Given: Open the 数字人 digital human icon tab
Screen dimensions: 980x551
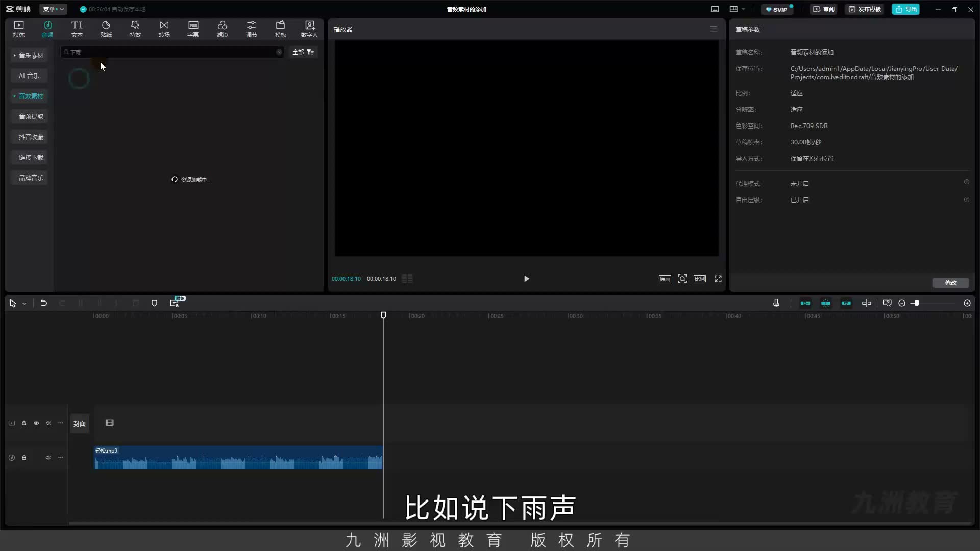Looking at the screenshot, I should point(309,29).
